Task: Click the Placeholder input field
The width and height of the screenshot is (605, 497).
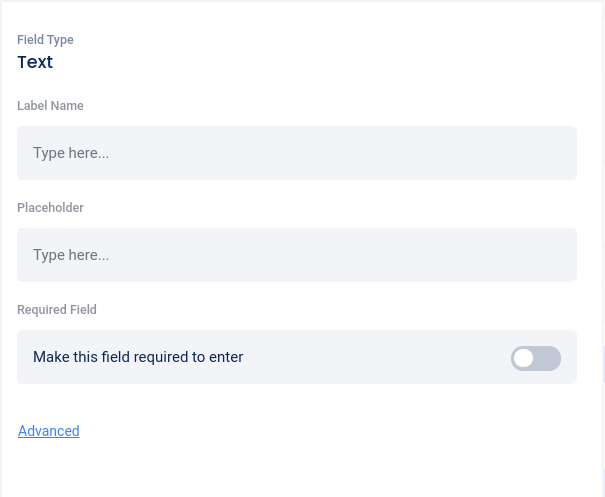Action: pos(296,255)
